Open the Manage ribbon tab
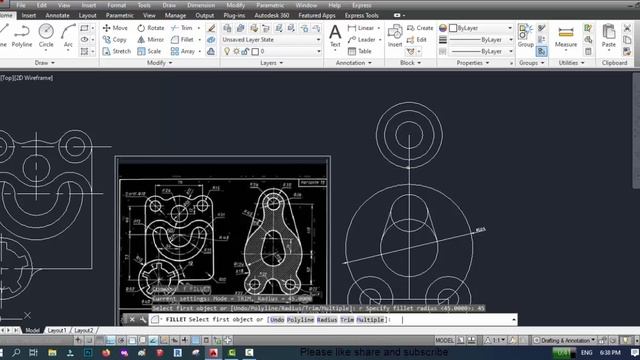Screen dimensions: 640x360 click(175, 16)
